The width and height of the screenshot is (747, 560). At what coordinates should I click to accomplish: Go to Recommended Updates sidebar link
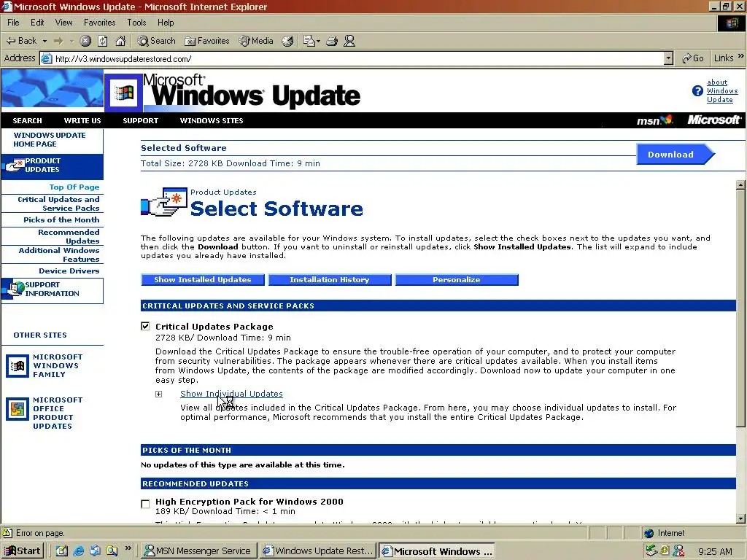69,237
